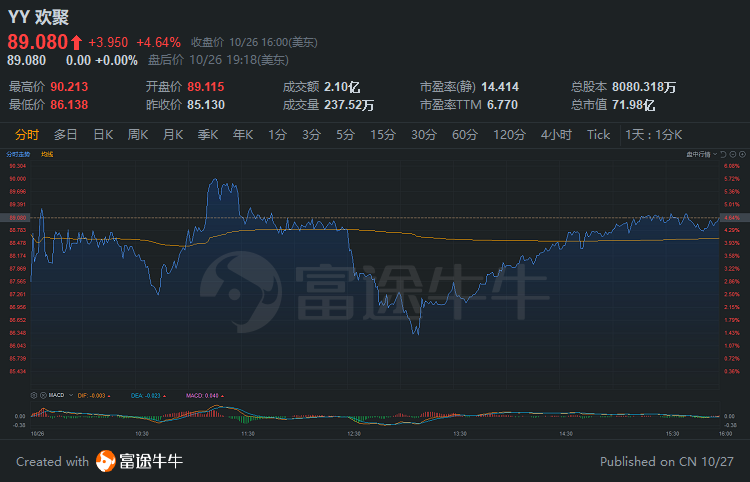Select the 60分 interval tab
The image size is (750, 482).
coord(465,135)
